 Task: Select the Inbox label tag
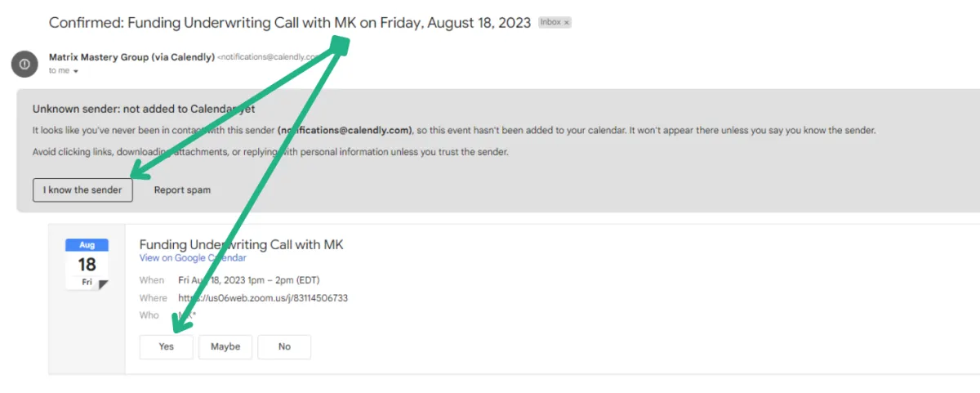(550, 23)
